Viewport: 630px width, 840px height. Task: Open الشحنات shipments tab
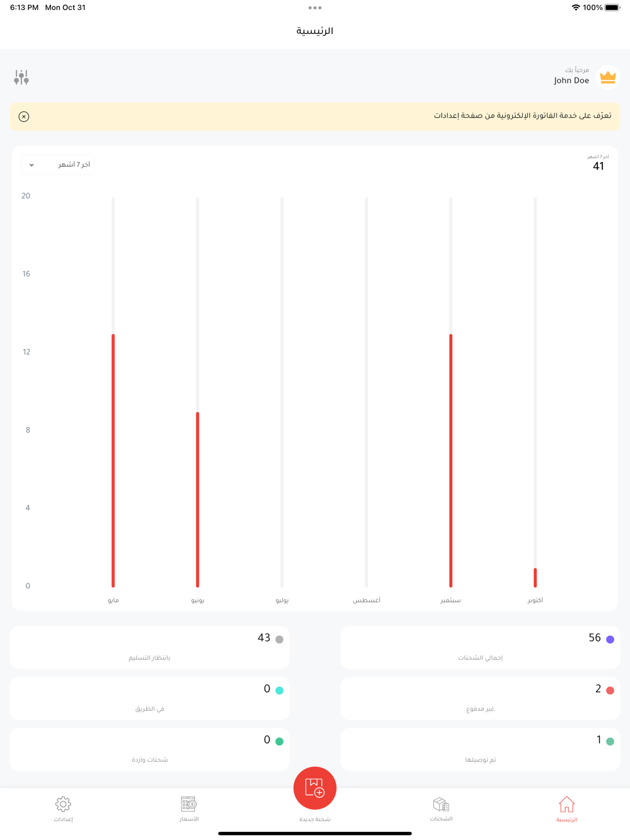441,809
